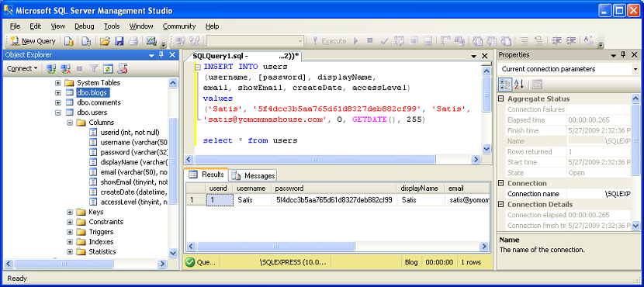
Task: Expand the dbo.comments table node
Action: (x=58, y=102)
